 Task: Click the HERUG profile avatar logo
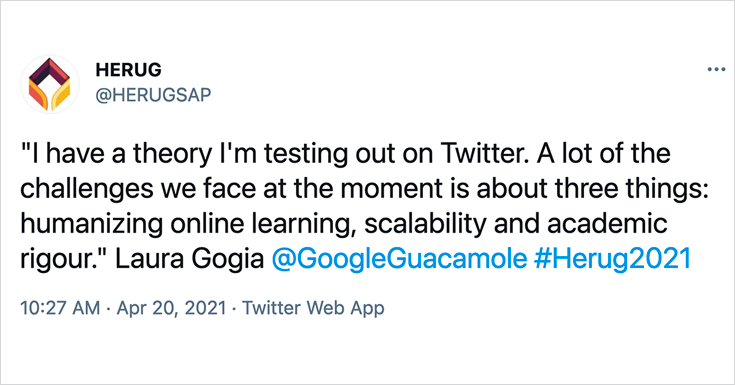(50, 84)
